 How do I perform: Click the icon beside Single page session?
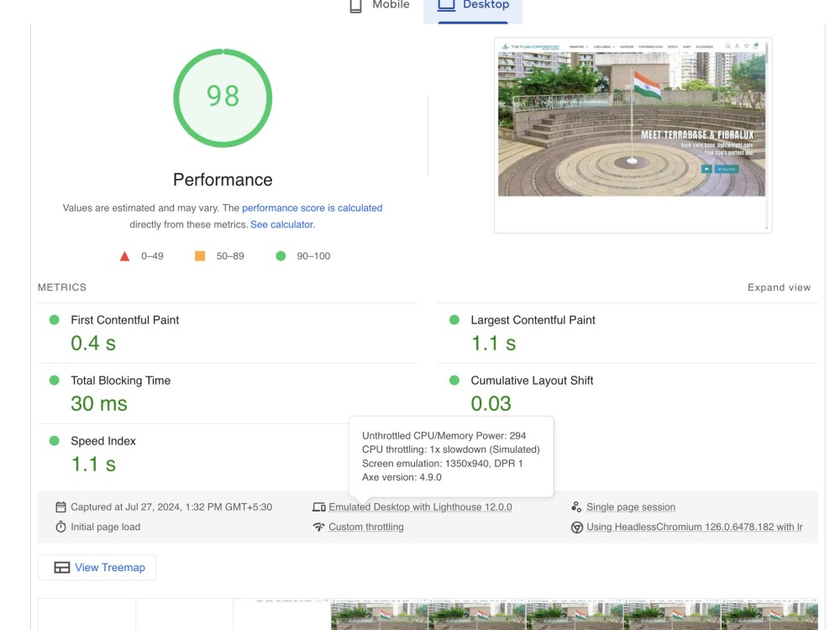pos(576,507)
